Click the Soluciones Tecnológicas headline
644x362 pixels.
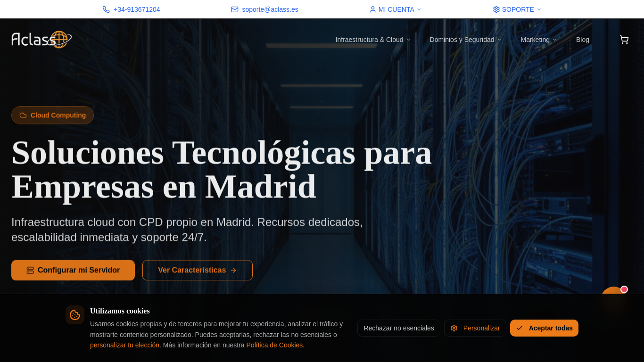point(222,170)
